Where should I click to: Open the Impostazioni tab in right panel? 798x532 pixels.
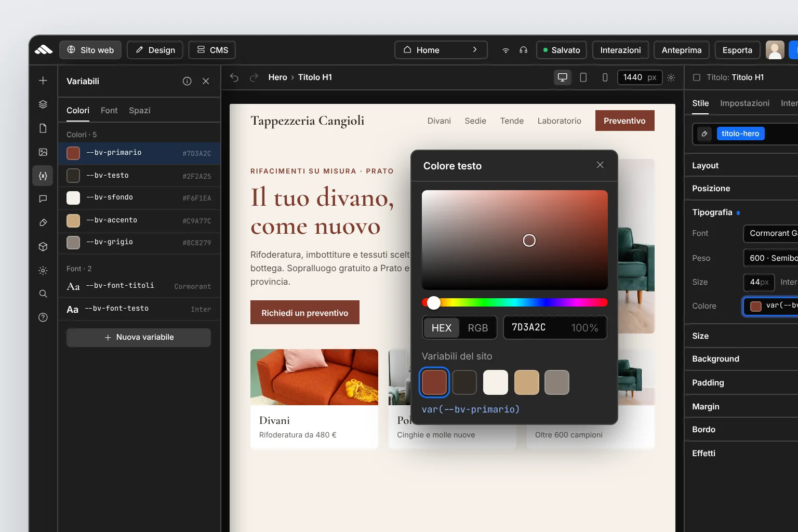[x=744, y=103]
